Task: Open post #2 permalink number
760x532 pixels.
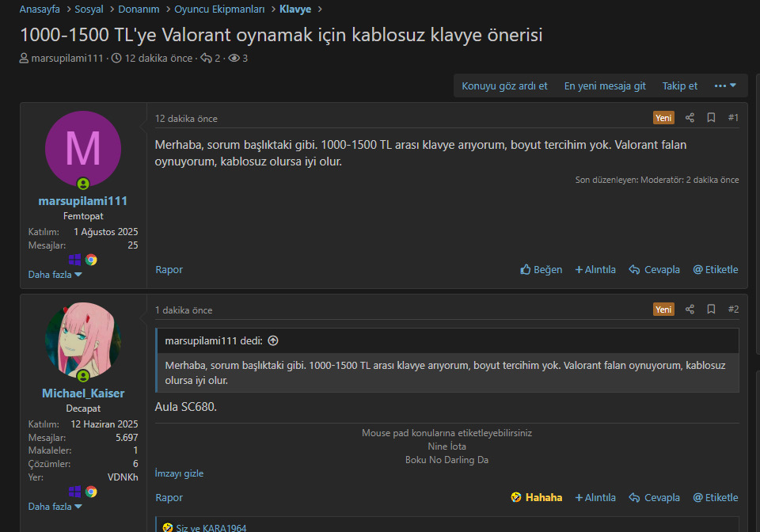Action: tap(733, 309)
